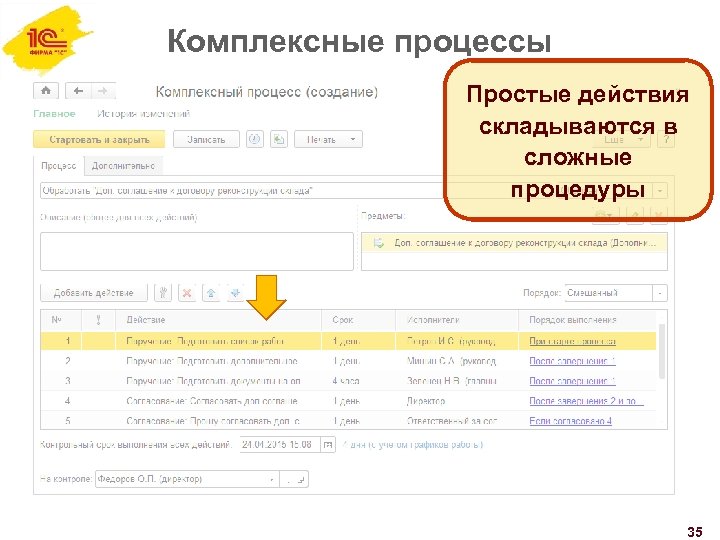
Task: Click the exclamation importance column header
Action: (98, 320)
